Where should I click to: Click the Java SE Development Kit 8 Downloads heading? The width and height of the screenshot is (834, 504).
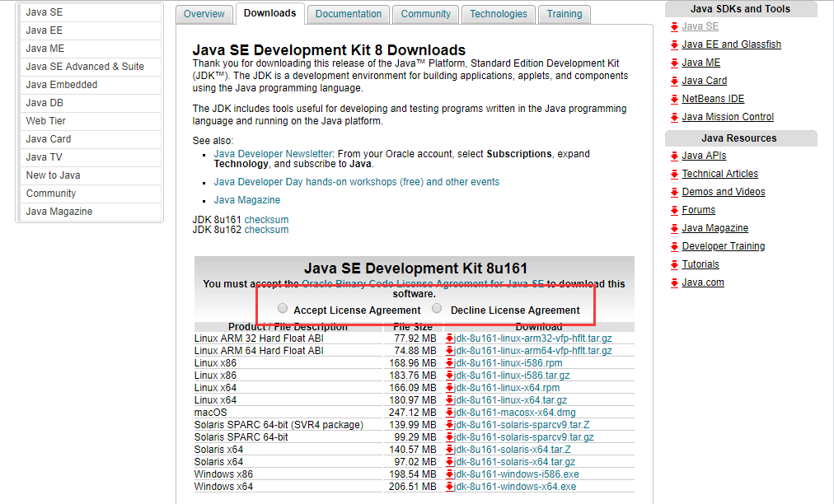click(329, 50)
